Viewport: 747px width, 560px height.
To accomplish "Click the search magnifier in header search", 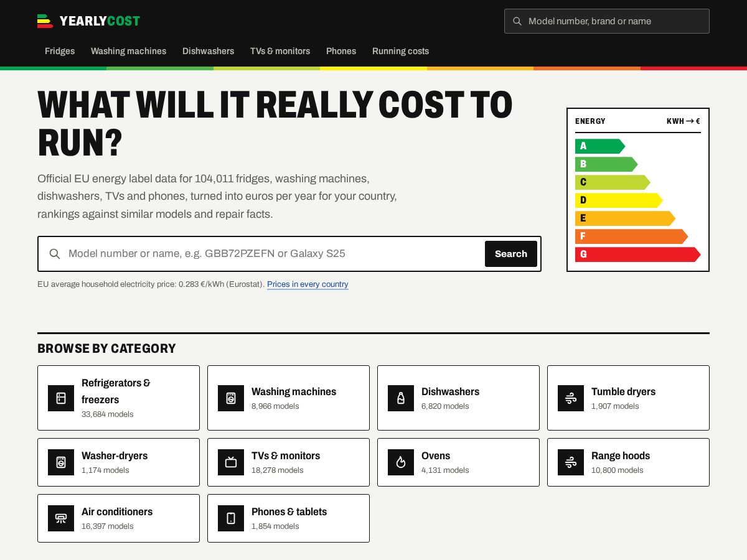I will coord(517,21).
